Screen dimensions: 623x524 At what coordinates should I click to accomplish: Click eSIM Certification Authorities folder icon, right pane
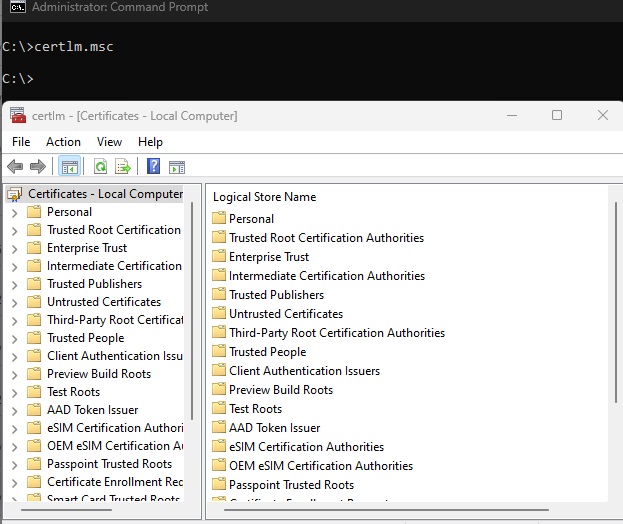pyautogui.click(x=219, y=447)
